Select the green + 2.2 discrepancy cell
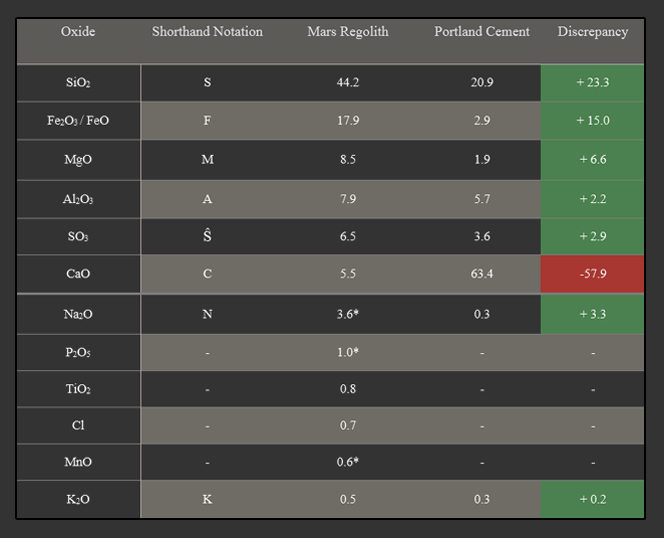Image resolution: width=664 pixels, height=538 pixels. [x=592, y=199]
